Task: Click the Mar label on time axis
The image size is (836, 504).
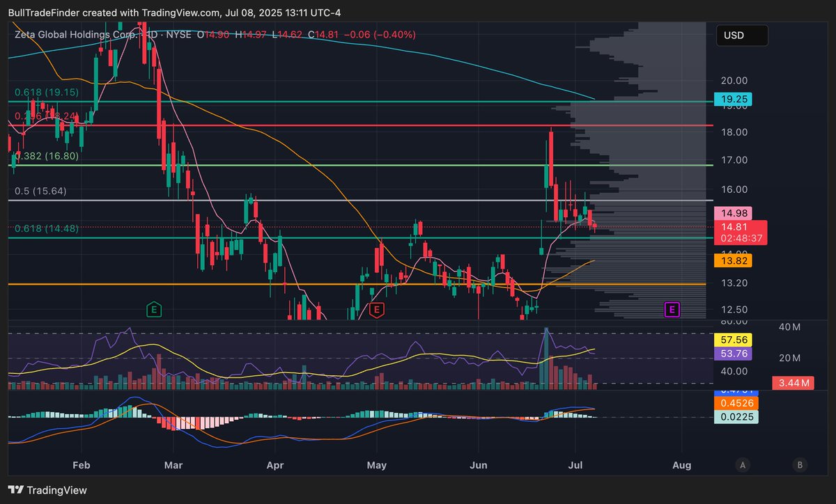Action: (173, 465)
